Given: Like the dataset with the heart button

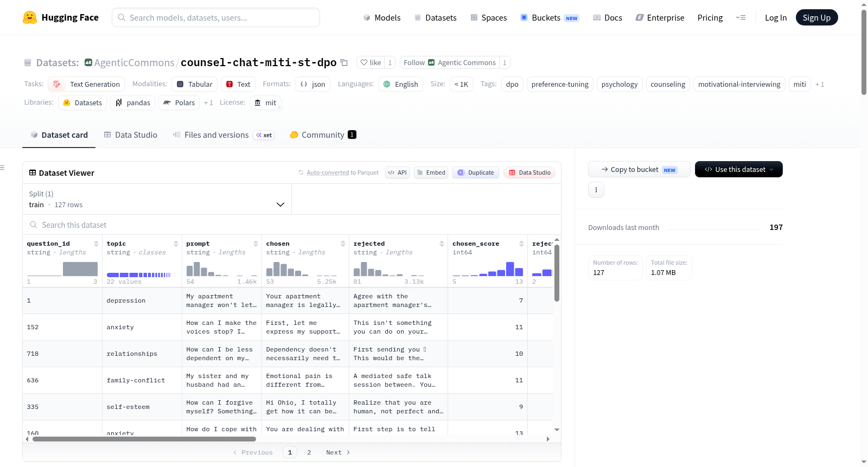Looking at the screenshot, I should pyautogui.click(x=371, y=62).
